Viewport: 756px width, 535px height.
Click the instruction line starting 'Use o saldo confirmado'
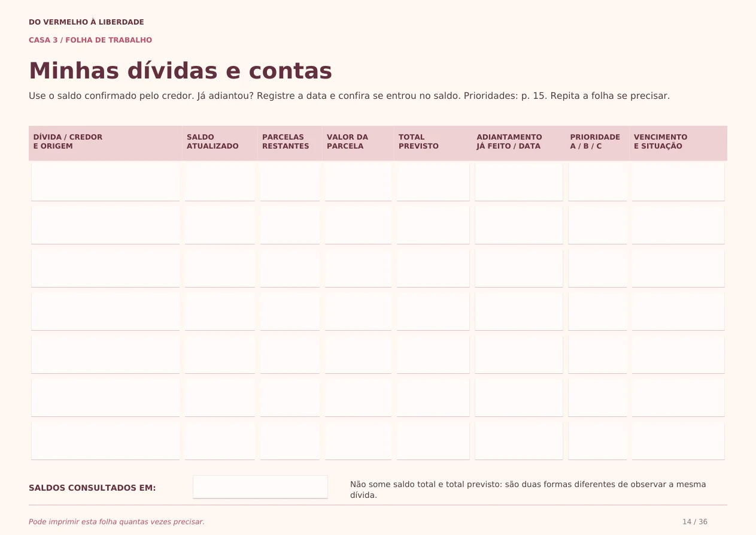click(349, 96)
